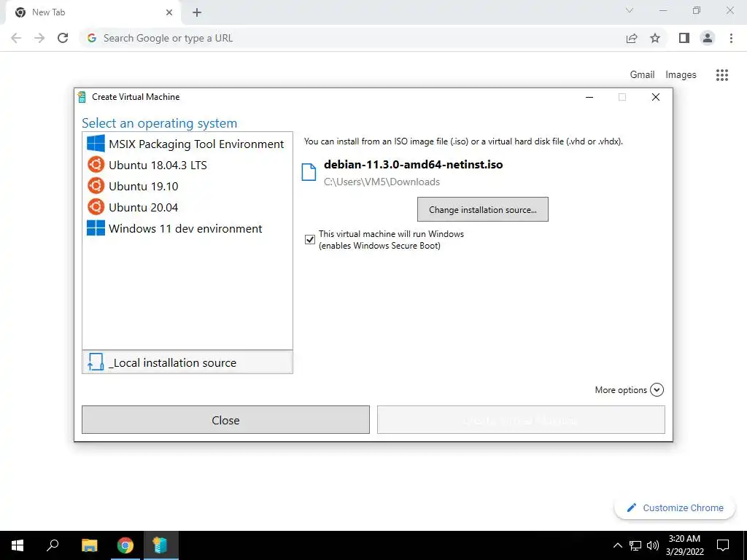The image size is (747, 560).
Task: Click the Ubuntu 19.10 logo icon
Action: 96,186
